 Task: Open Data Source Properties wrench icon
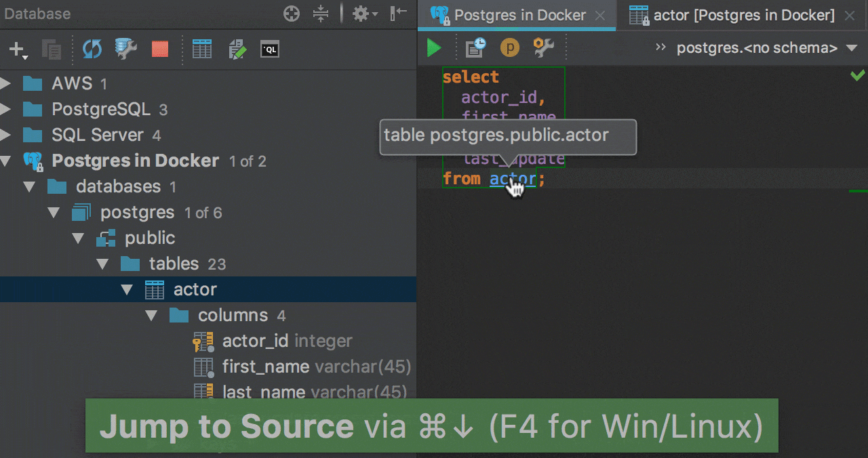(x=126, y=49)
